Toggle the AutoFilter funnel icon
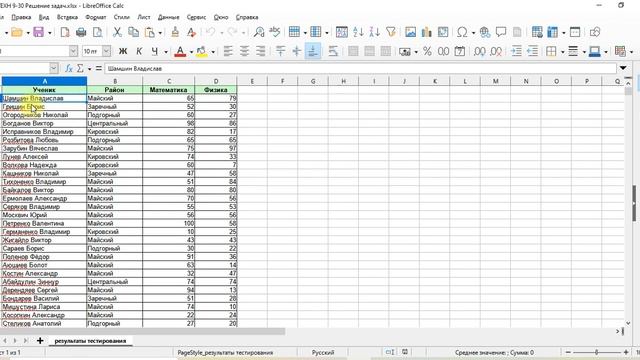 click(x=391, y=32)
